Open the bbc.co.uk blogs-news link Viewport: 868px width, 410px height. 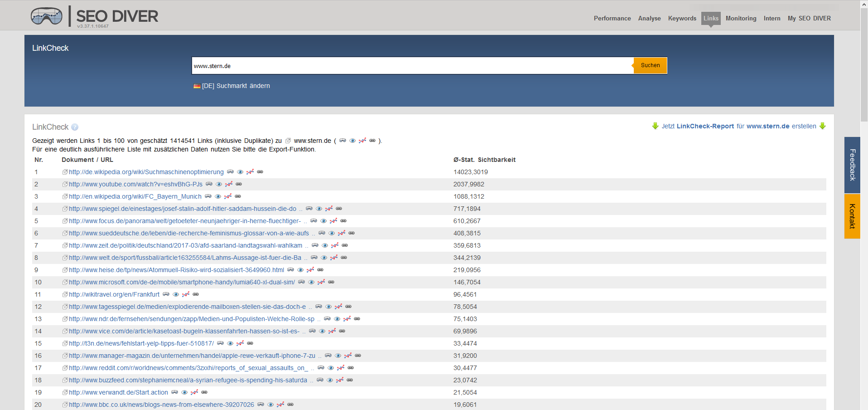161,405
